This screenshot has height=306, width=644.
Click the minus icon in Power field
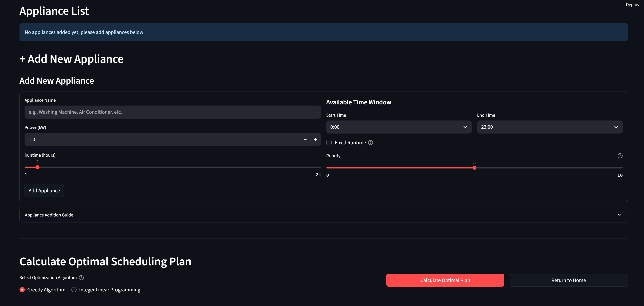pos(305,139)
